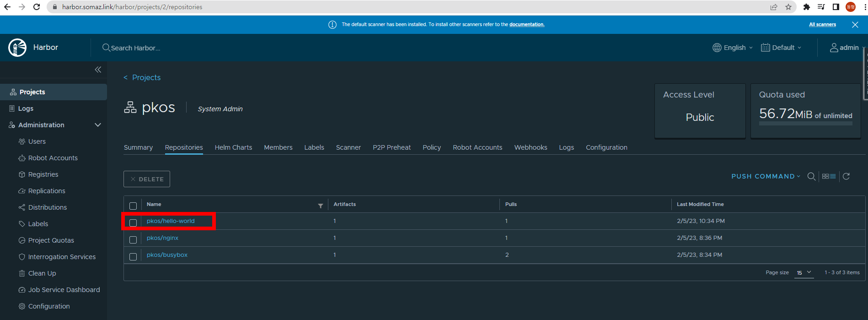
Task: Open the Webhooks tab
Action: pyautogui.click(x=530, y=147)
